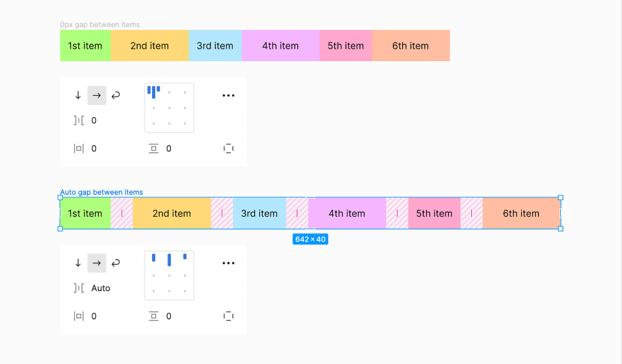
Task: Open the three-dots menu in the Auto gap panel
Action: [229, 263]
